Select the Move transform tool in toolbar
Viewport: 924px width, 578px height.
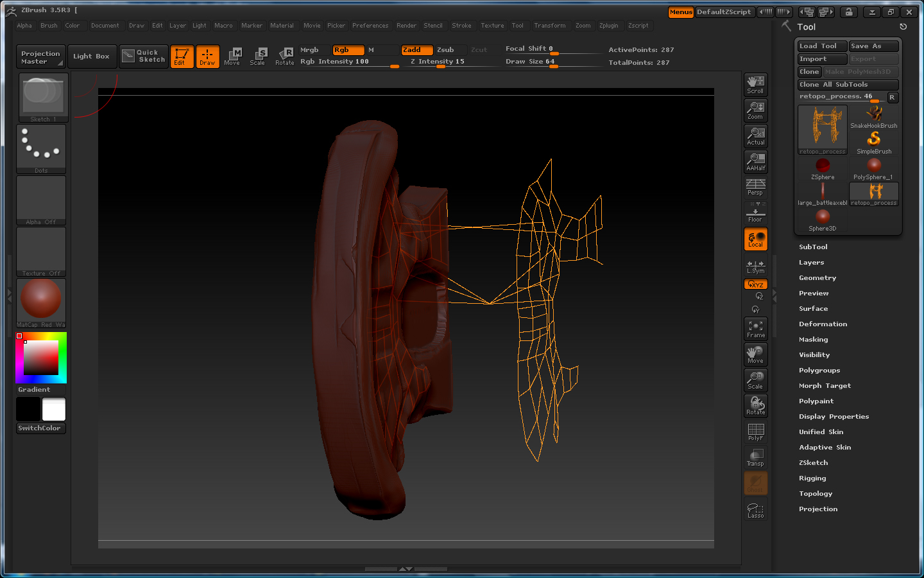[x=234, y=57]
